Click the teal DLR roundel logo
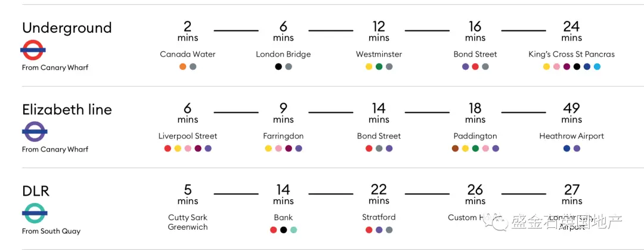This screenshot has width=644, height=250. 35,214
